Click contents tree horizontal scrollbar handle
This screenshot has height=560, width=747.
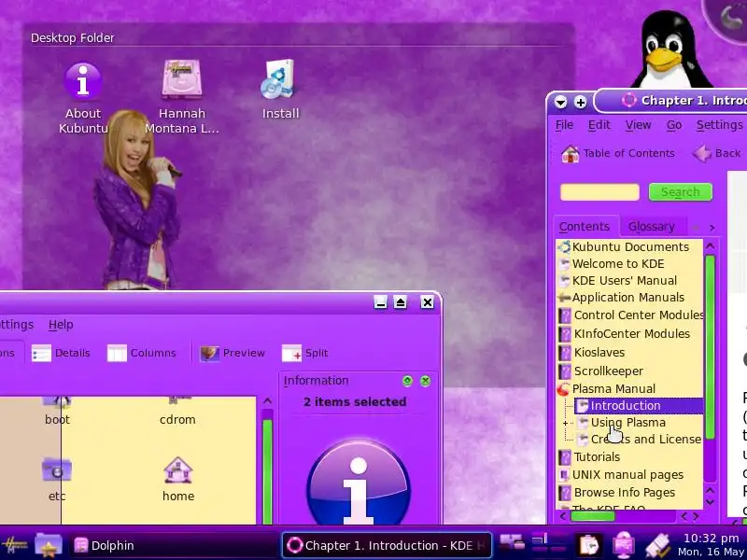(593, 516)
